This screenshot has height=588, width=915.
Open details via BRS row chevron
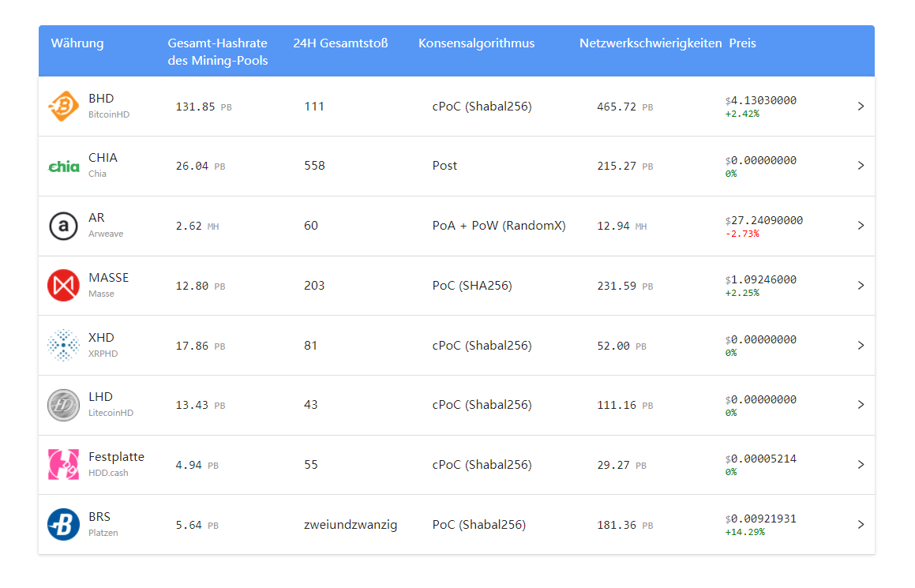861,524
